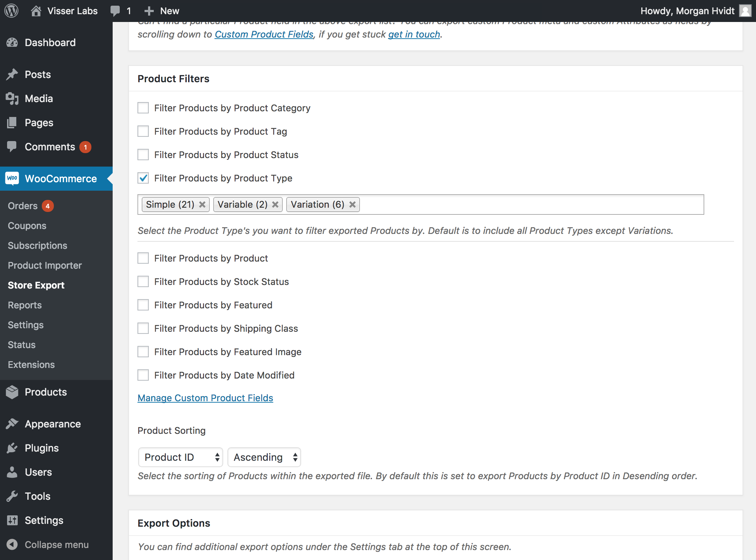This screenshot has width=756, height=560.
Task: Open Morgan Hvidt user avatar
Action: tap(745, 11)
